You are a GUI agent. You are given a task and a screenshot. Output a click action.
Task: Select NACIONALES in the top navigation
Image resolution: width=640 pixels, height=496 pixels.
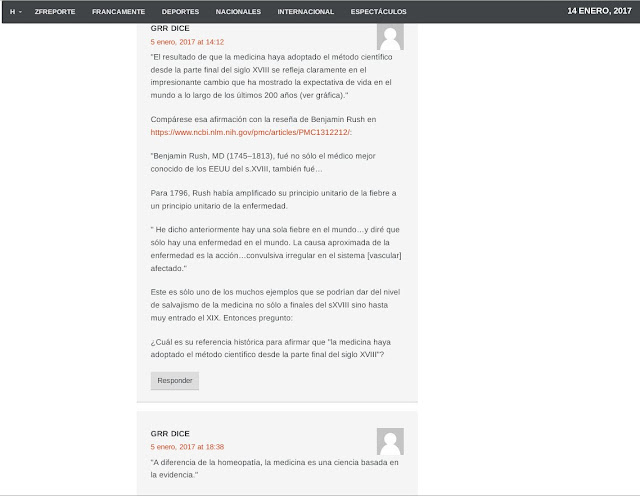238,12
